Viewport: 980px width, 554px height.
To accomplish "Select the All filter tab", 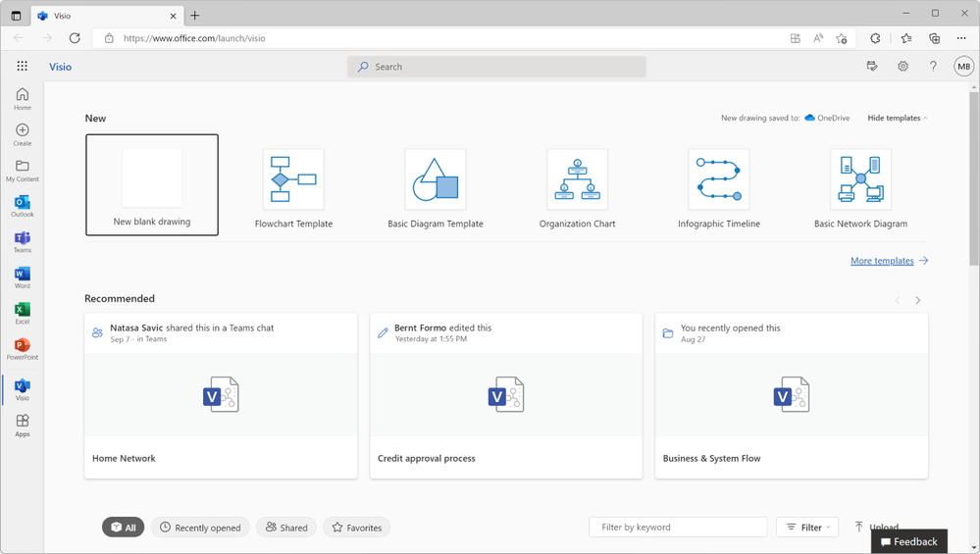I will pyautogui.click(x=124, y=528).
